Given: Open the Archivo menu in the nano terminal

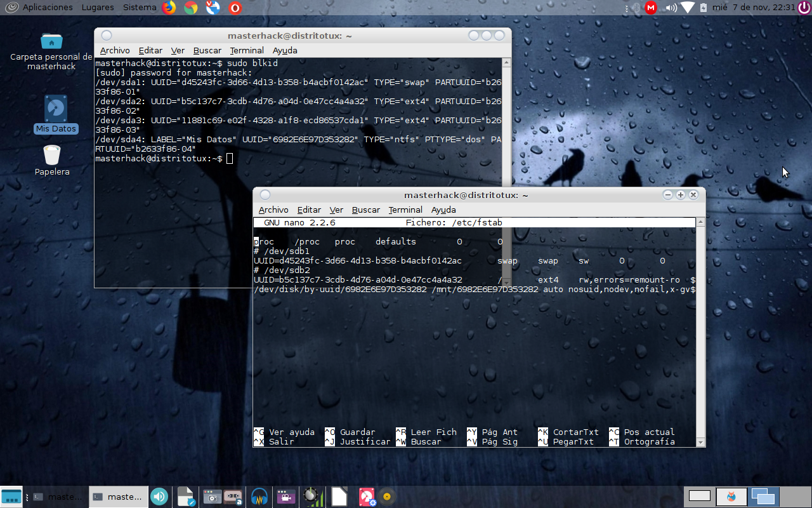Looking at the screenshot, I should tap(273, 210).
